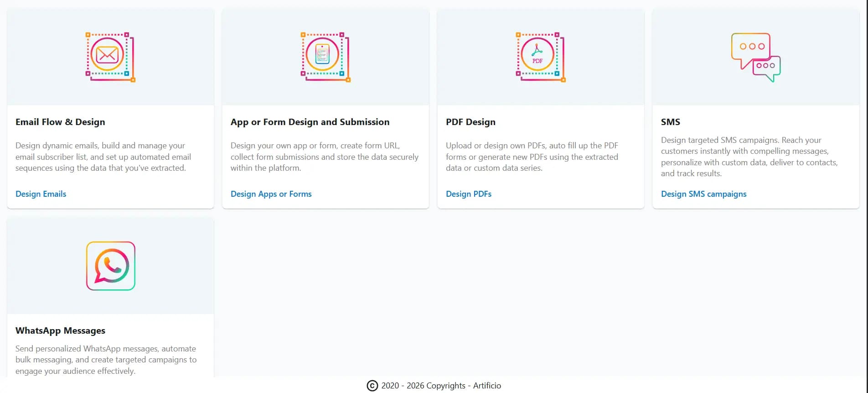This screenshot has width=868, height=393.
Task: Click the PDF Design card title
Action: click(x=470, y=122)
